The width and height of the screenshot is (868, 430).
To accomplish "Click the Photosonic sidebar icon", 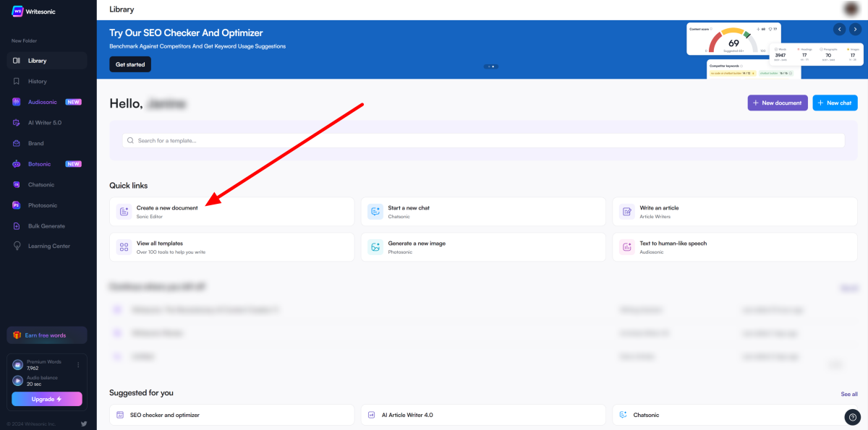I will coord(17,205).
